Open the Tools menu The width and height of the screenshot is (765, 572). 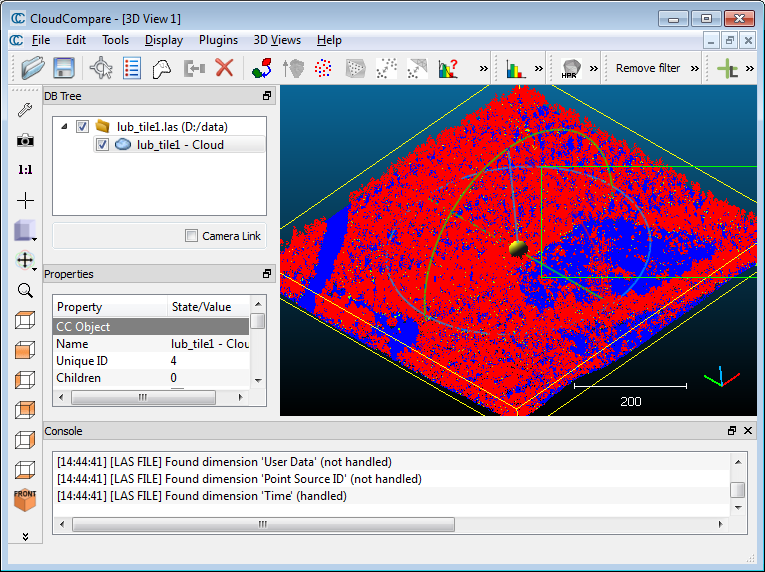tap(115, 40)
